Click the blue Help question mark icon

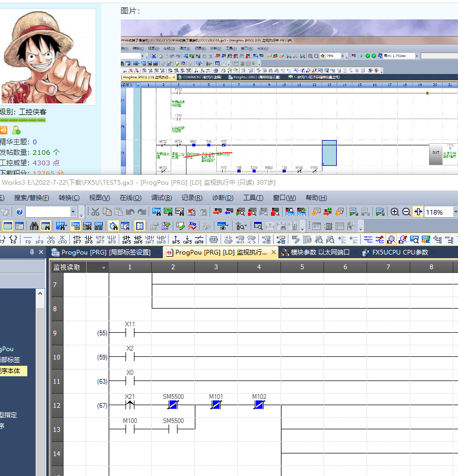(19, 212)
